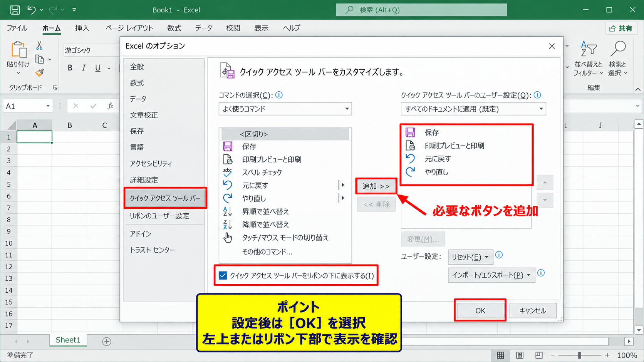Select 昇順で並べ替え command in list
The height and width of the screenshot is (362, 644).
click(x=285, y=211)
